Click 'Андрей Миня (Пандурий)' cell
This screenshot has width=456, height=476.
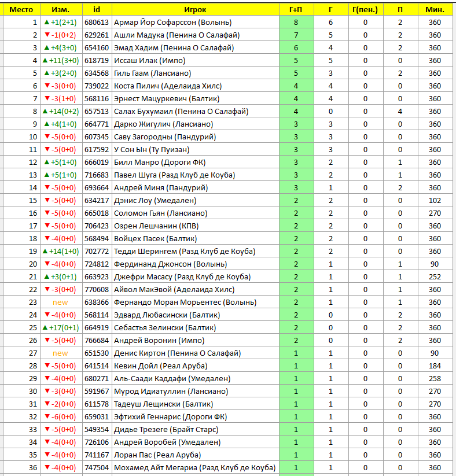(196, 188)
